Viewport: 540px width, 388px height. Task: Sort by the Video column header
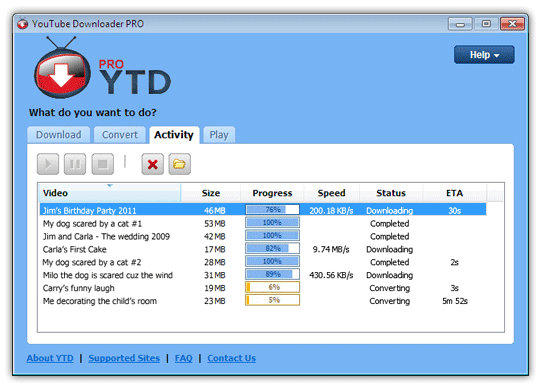point(110,193)
